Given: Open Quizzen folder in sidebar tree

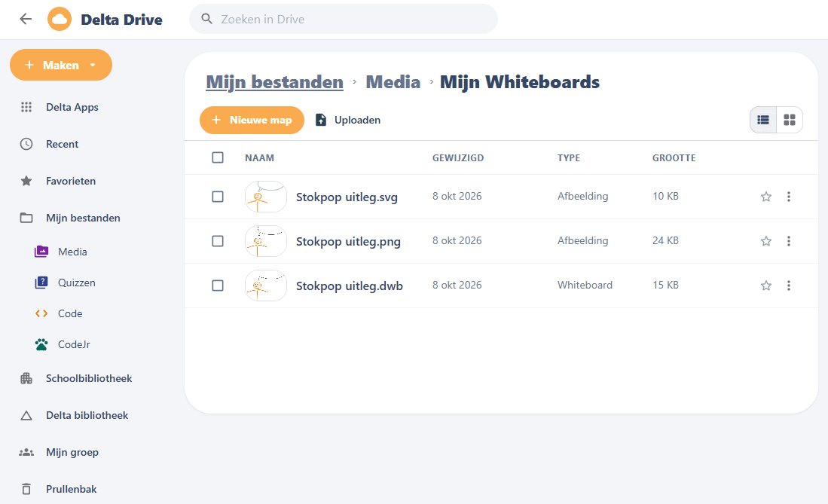Looking at the screenshot, I should [x=77, y=283].
